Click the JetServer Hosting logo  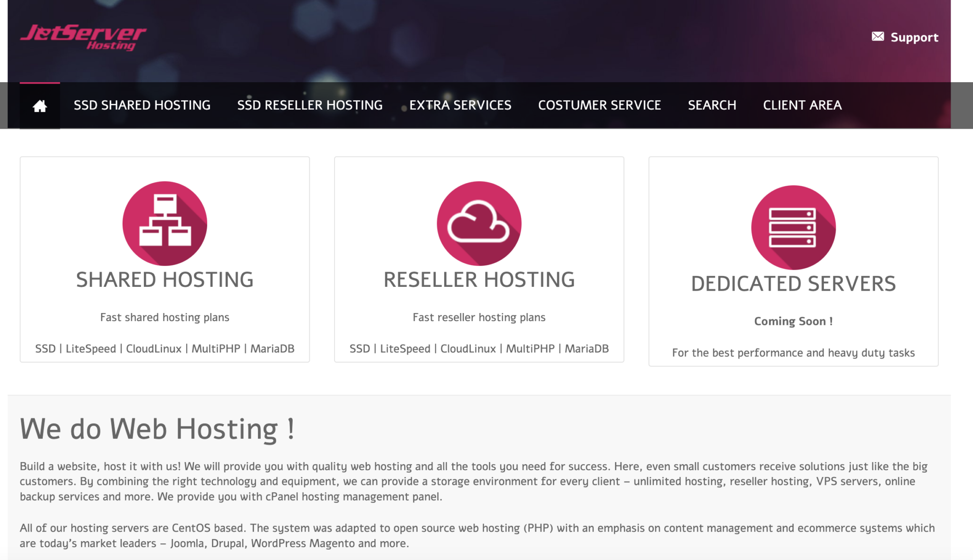[83, 38]
